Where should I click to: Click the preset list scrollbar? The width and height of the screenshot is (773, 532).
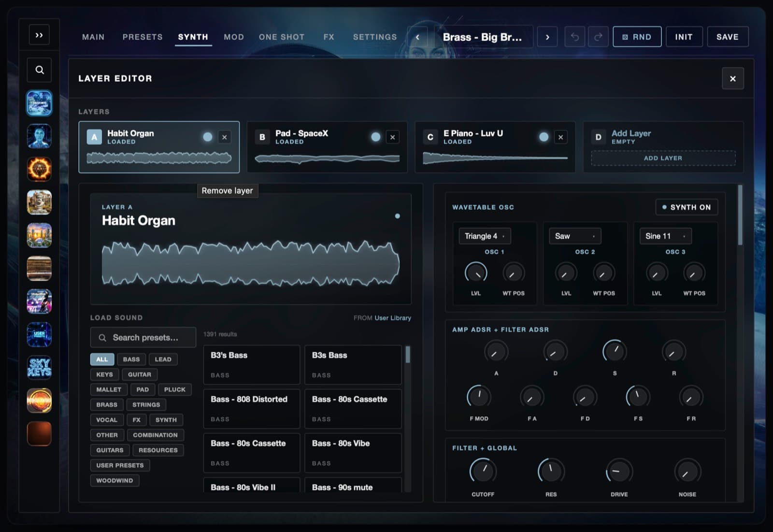[408, 355]
